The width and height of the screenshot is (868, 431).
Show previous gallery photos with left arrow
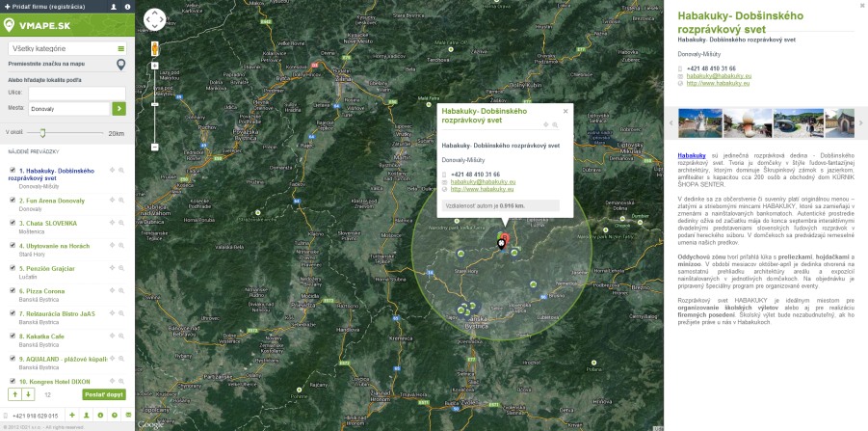point(672,122)
